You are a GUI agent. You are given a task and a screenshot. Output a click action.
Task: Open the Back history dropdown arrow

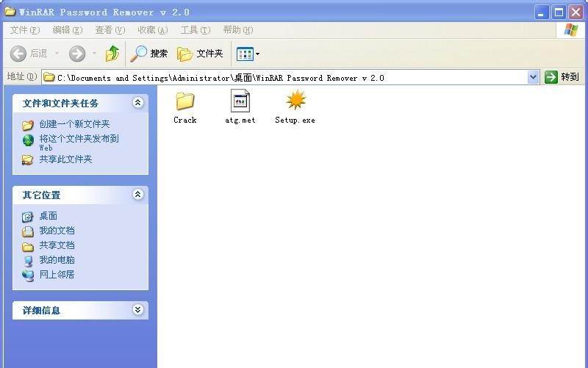click(x=57, y=54)
